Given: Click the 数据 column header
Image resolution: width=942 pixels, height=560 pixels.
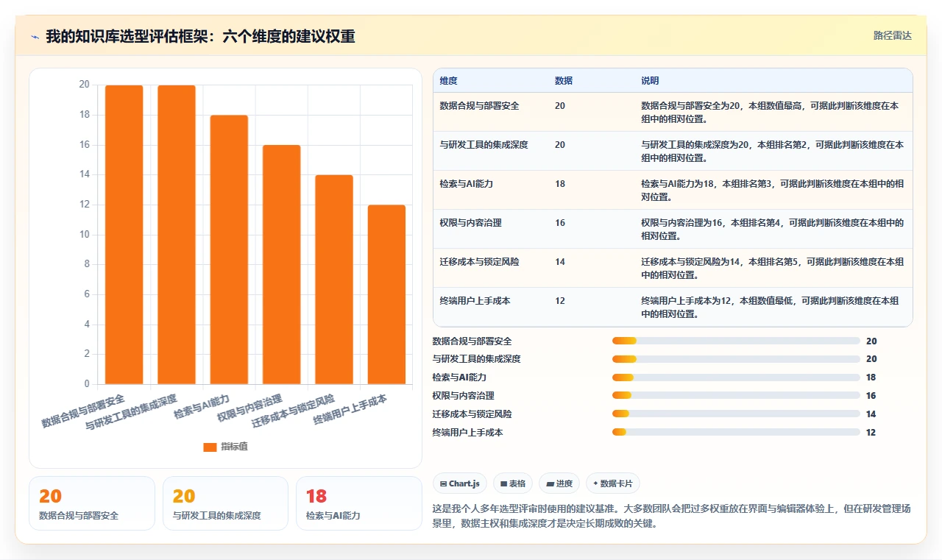Looking at the screenshot, I should pyautogui.click(x=564, y=81).
